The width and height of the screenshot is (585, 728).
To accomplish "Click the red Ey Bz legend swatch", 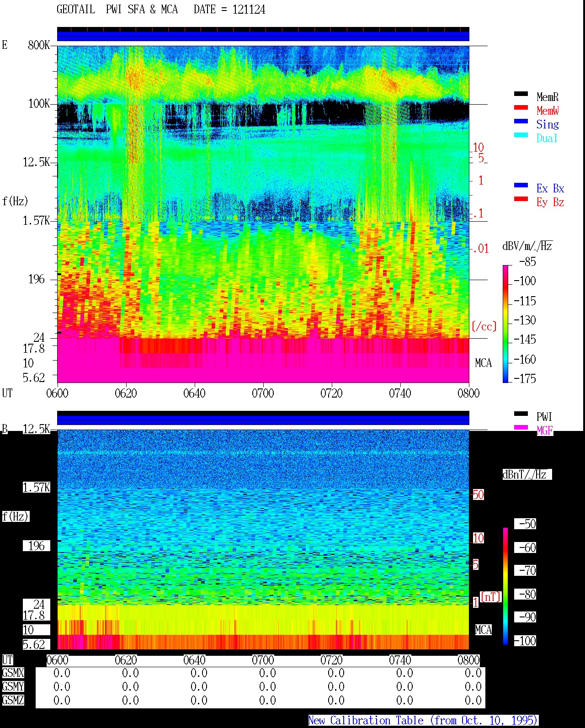I will [x=521, y=199].
